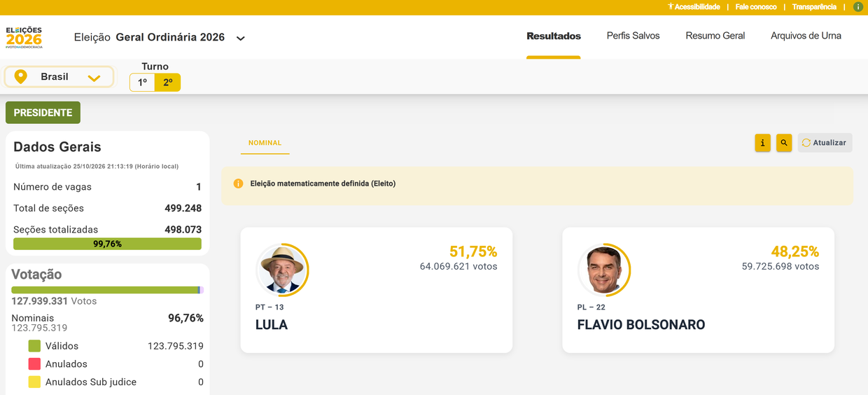Screen dimensions: 868x395
Task: Click the red Anulados color swatch
Action: (34, 364)
